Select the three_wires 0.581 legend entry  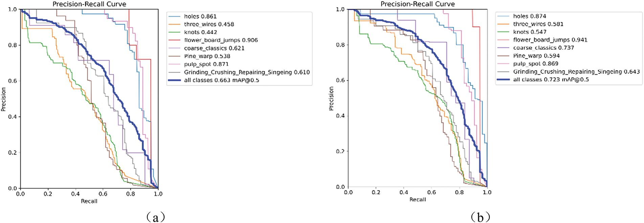[x=538, y=24]
